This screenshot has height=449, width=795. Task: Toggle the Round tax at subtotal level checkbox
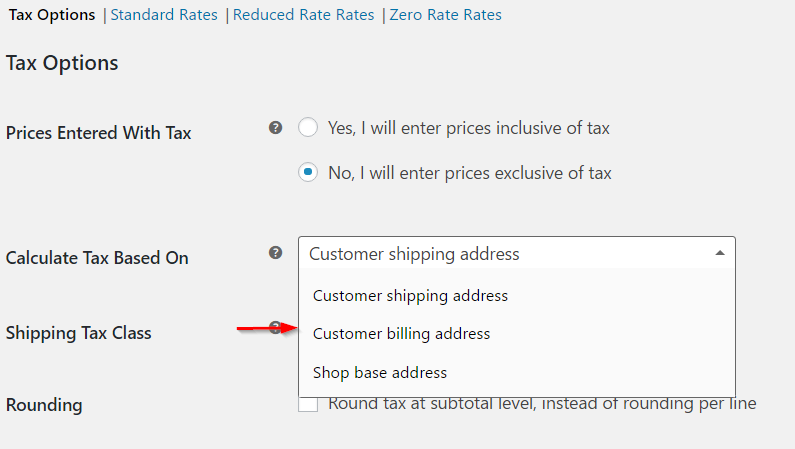coord(308,404)
